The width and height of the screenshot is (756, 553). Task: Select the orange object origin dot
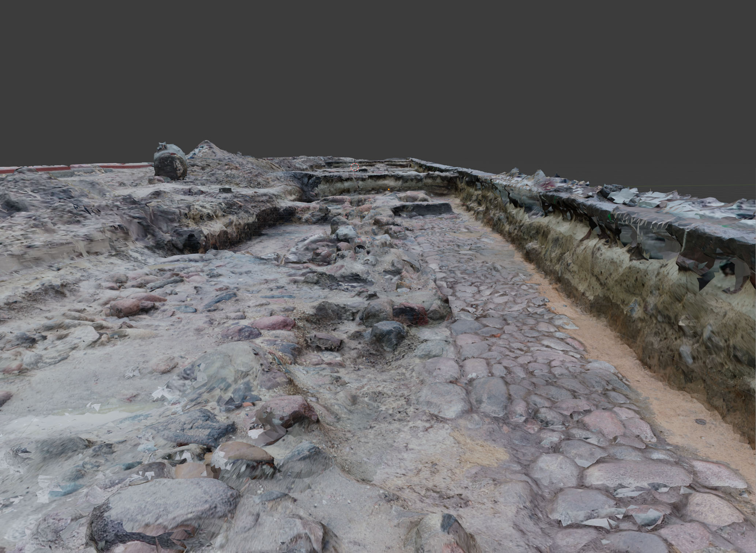388,189
